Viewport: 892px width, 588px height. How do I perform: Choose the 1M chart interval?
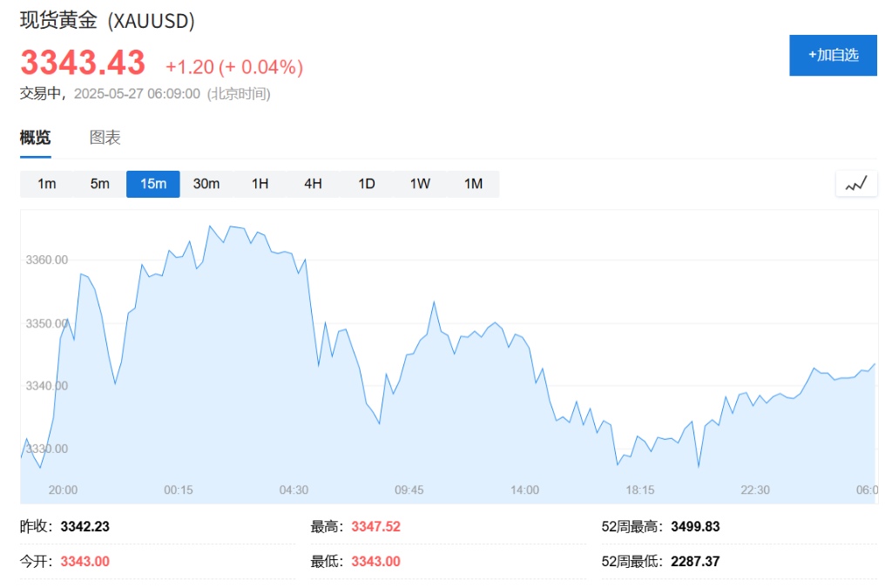pos(473,184)
